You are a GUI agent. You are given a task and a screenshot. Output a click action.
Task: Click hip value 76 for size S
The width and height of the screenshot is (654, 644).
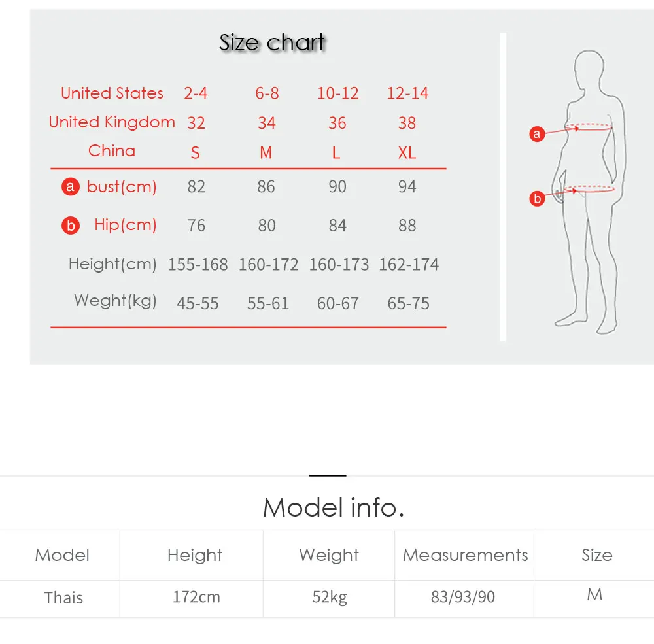point(196,226)
